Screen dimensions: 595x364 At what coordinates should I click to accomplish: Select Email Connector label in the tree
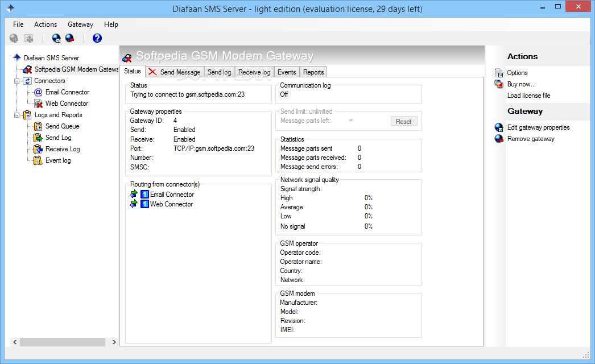coord(68,92)
